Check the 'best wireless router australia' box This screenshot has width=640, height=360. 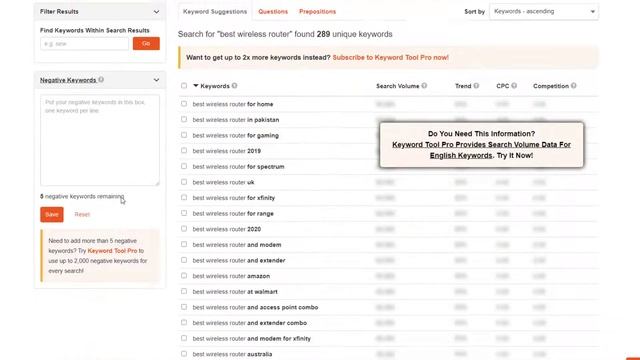[x=184, y=354]
